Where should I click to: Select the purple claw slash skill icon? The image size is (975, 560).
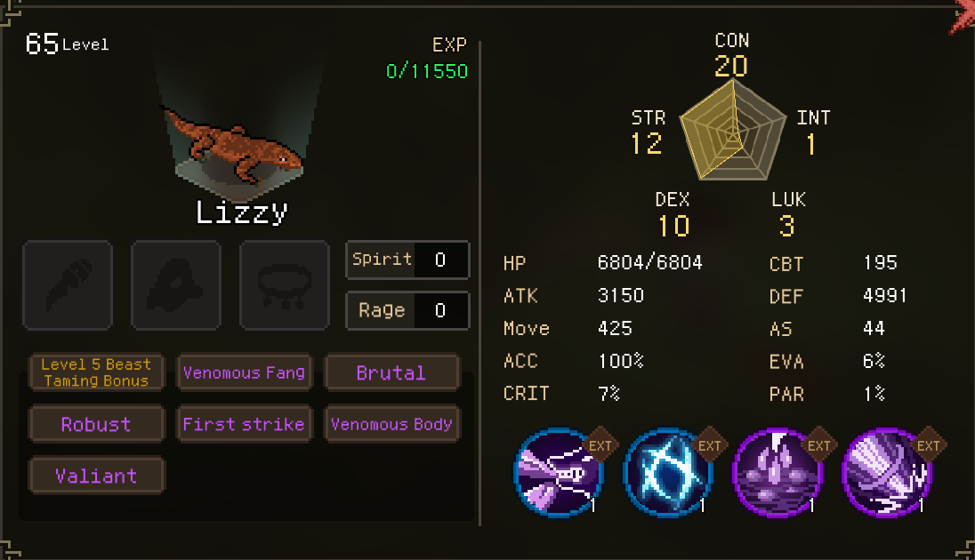tap(886, 472)
